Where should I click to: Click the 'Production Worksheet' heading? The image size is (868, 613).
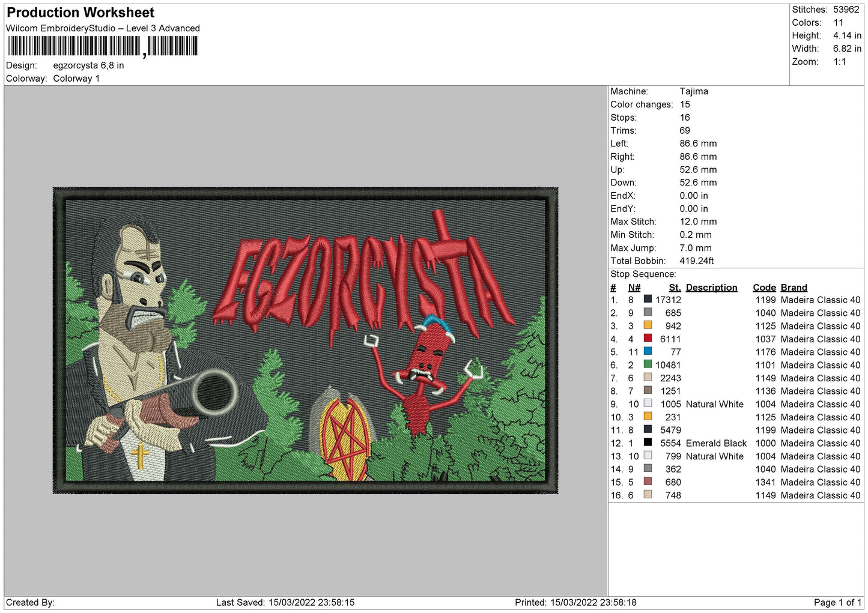pos(80,13)
